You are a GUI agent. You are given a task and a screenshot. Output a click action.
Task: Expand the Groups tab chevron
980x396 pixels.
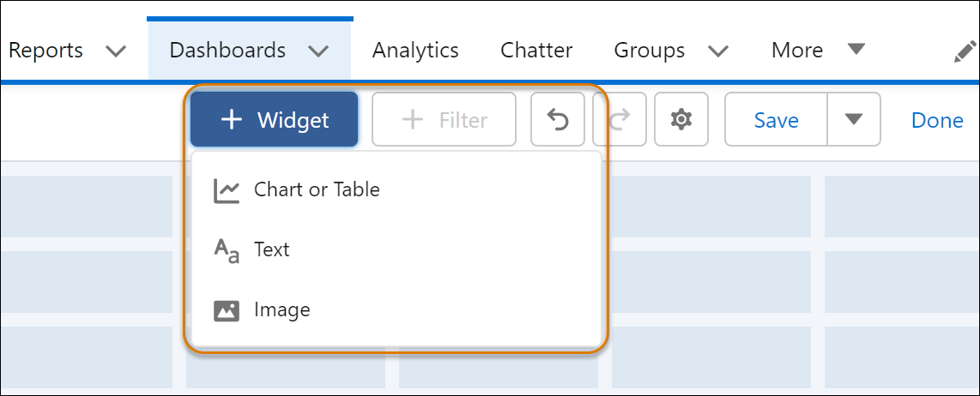click(718, 51)
